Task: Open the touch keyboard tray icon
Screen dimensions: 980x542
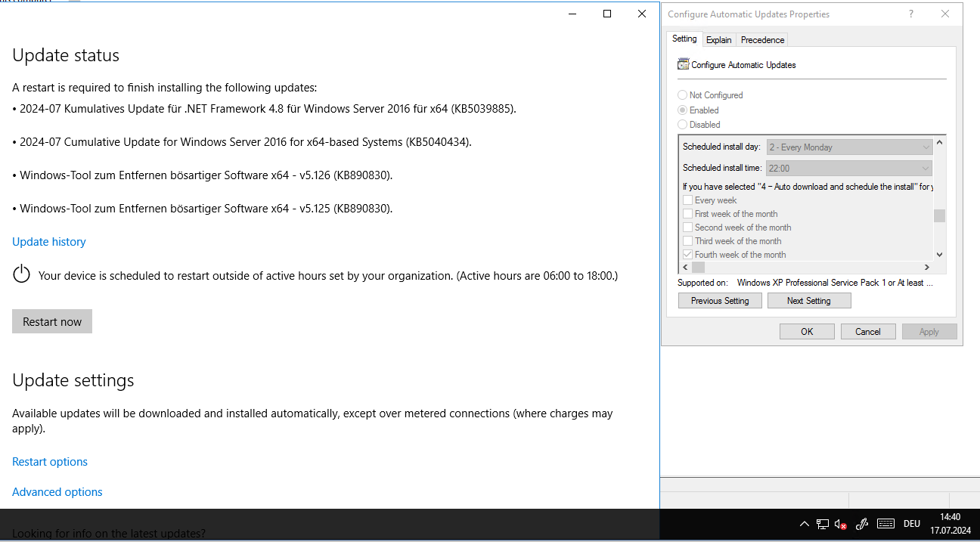Action: point(885,524)
